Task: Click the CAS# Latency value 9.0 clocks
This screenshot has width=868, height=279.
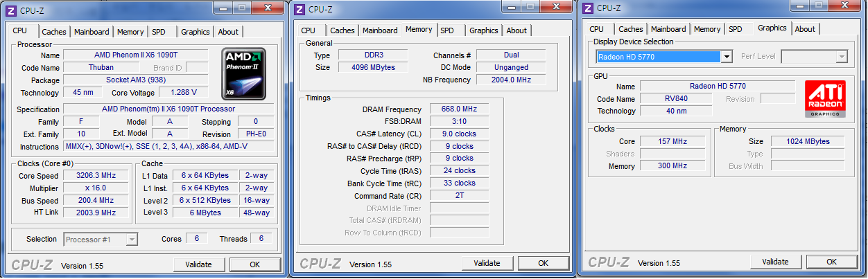Action: pos(459,134)
